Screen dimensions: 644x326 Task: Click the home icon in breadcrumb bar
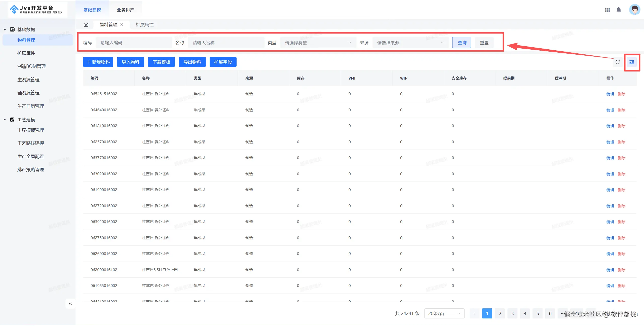tap(86, 25)
